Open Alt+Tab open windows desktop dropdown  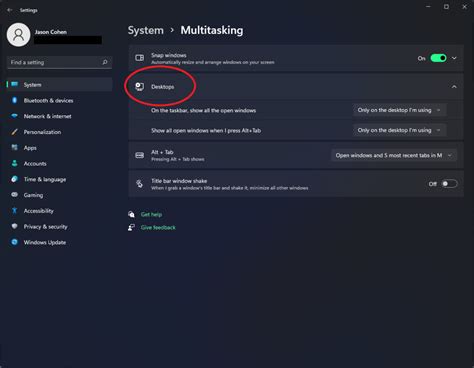point(400,130)
